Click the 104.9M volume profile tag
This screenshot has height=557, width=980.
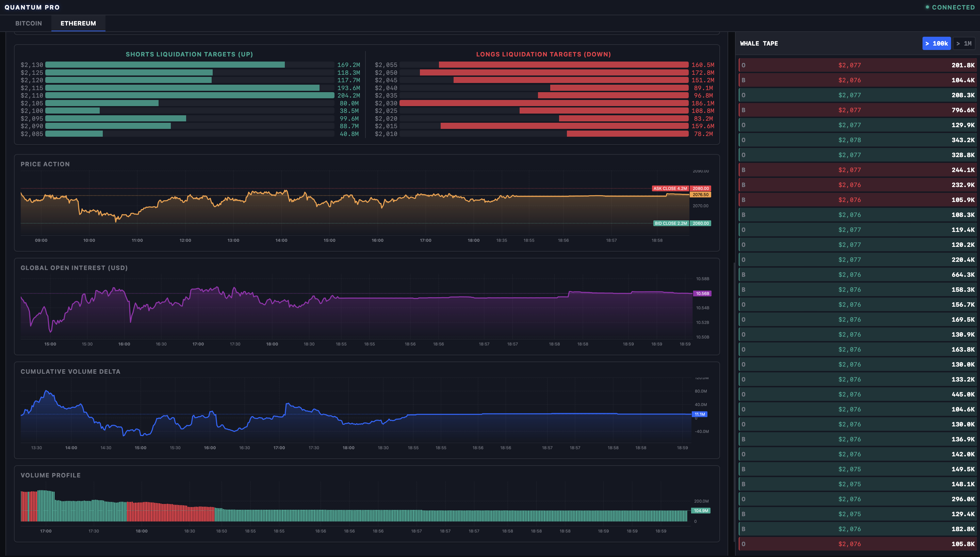pos(701,511)
